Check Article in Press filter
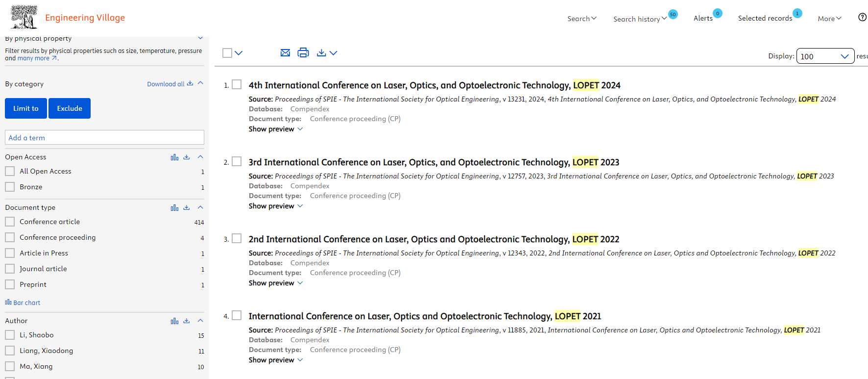 point(10,253)
